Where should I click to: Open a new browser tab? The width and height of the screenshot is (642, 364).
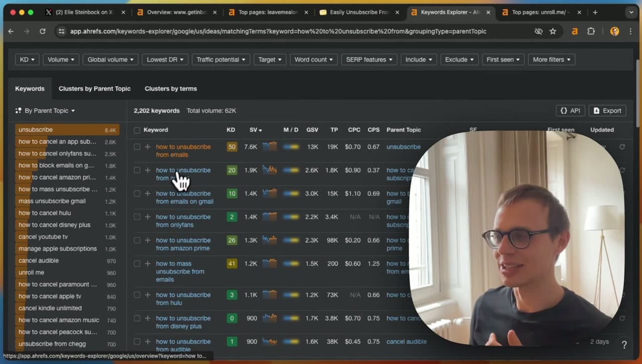[595, 12]
